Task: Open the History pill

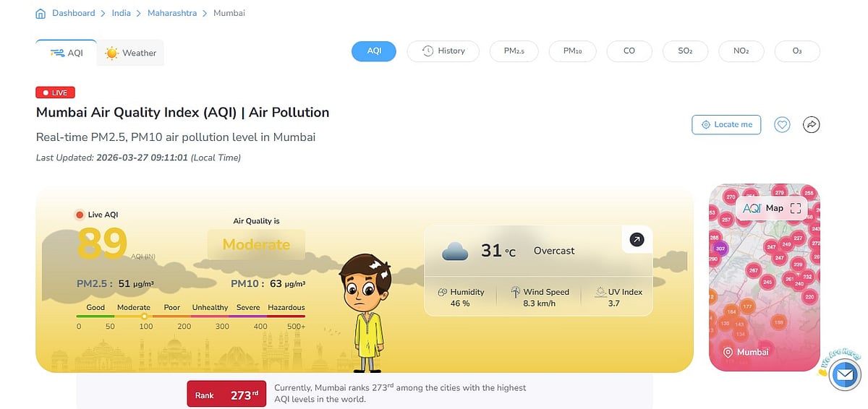Action: tap(443, 51)
